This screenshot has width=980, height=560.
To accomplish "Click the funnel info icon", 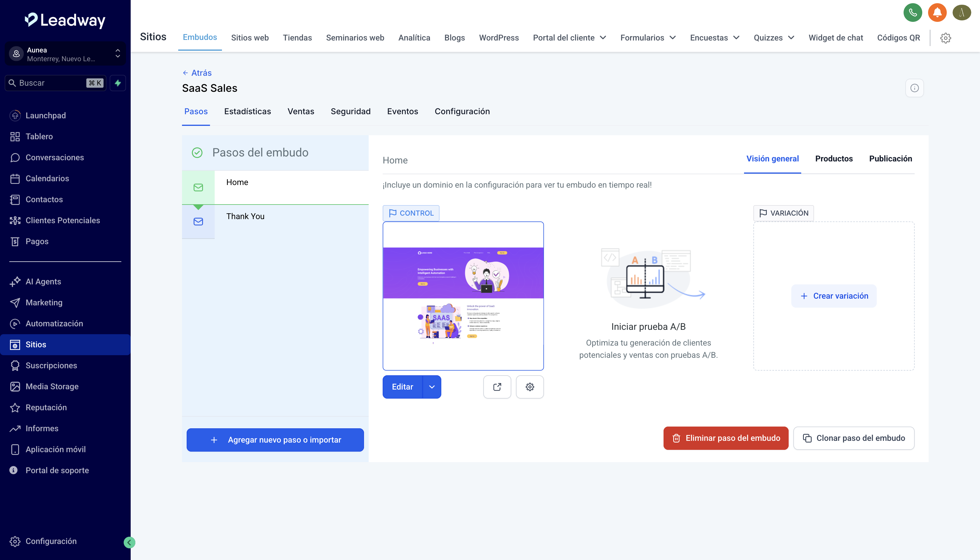I will [914, 88].
